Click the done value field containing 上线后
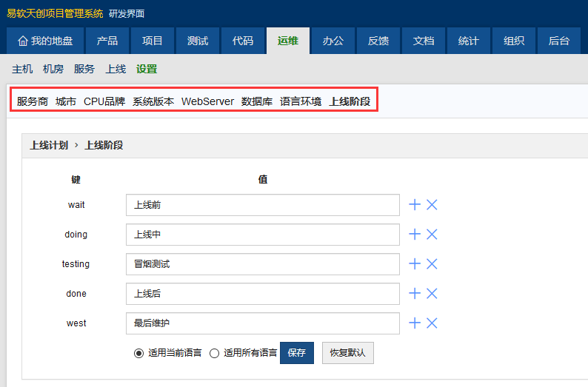Screen dimensions: 588x387 coord(262,294)
